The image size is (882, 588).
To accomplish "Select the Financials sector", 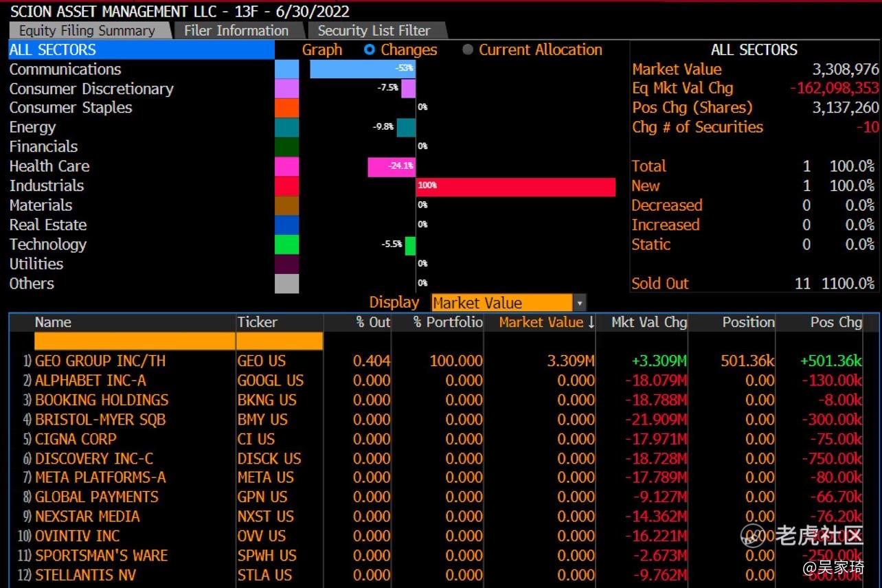I will pos(43,147).
